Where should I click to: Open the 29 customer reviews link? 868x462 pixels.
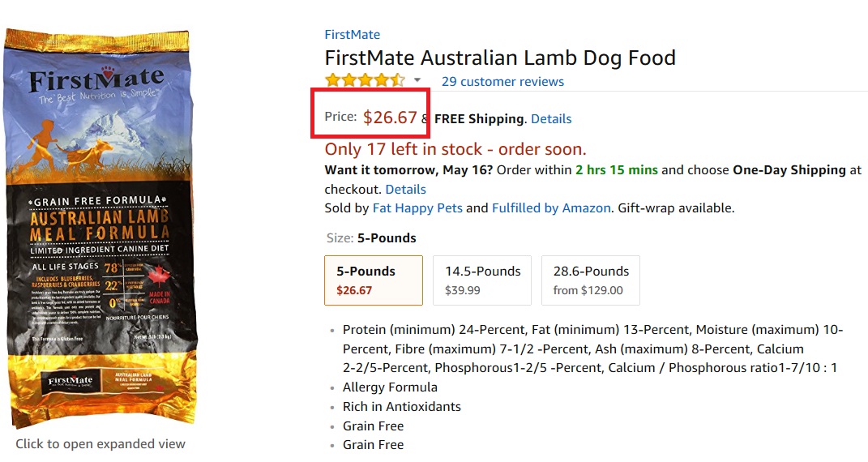click(x=502, y=81)
